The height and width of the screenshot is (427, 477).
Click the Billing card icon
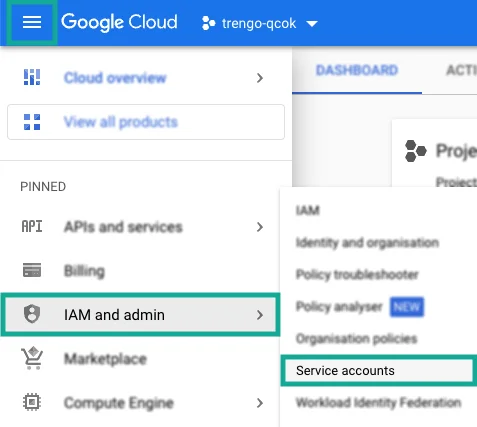point(32,270)
